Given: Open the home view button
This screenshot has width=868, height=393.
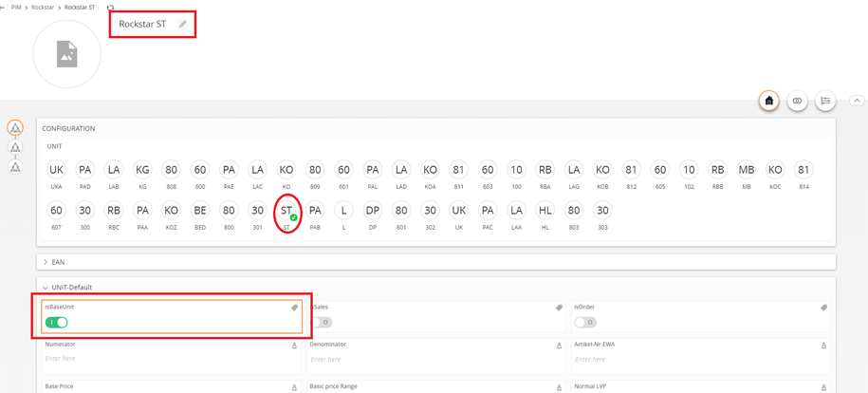Looking at the screenshot, I should (768, 101).
